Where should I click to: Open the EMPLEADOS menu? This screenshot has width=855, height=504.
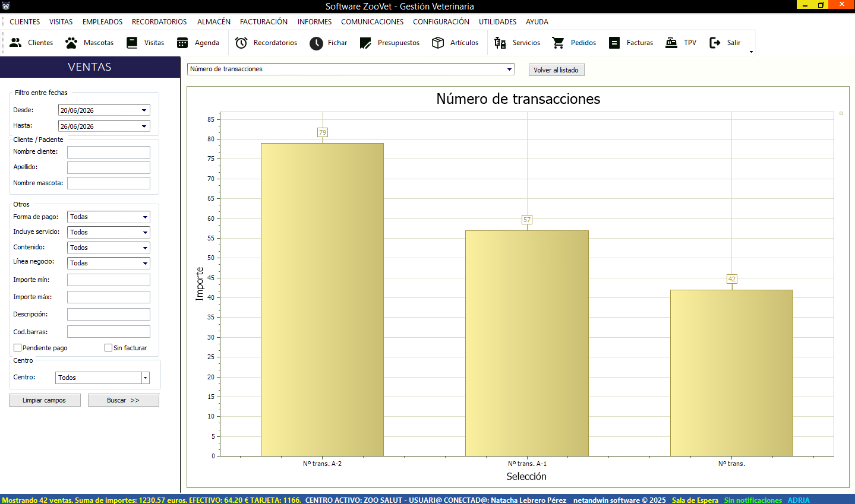[103, 22]
